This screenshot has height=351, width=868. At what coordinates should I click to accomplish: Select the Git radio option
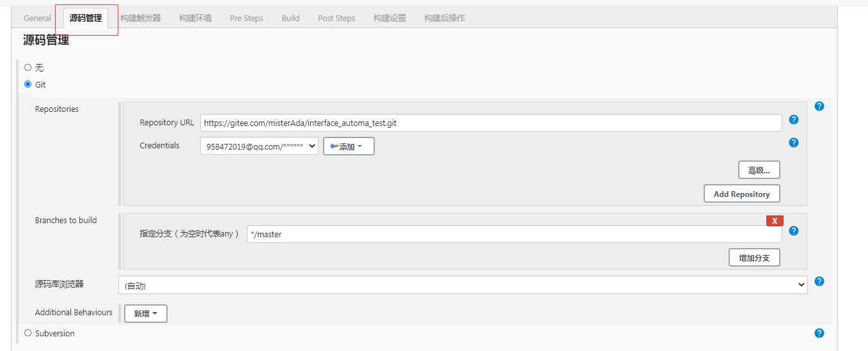pyautogui.click(x=28, y=84)
